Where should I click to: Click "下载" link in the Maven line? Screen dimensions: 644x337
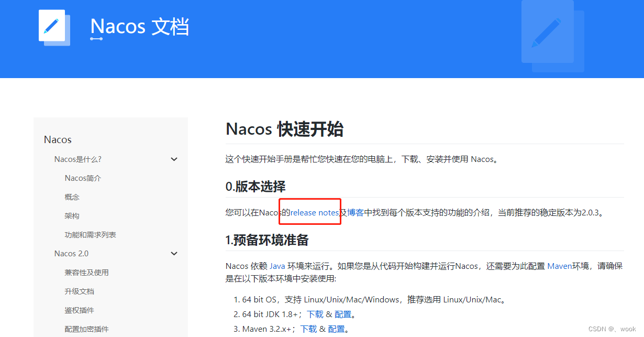(x=308, y=329)
